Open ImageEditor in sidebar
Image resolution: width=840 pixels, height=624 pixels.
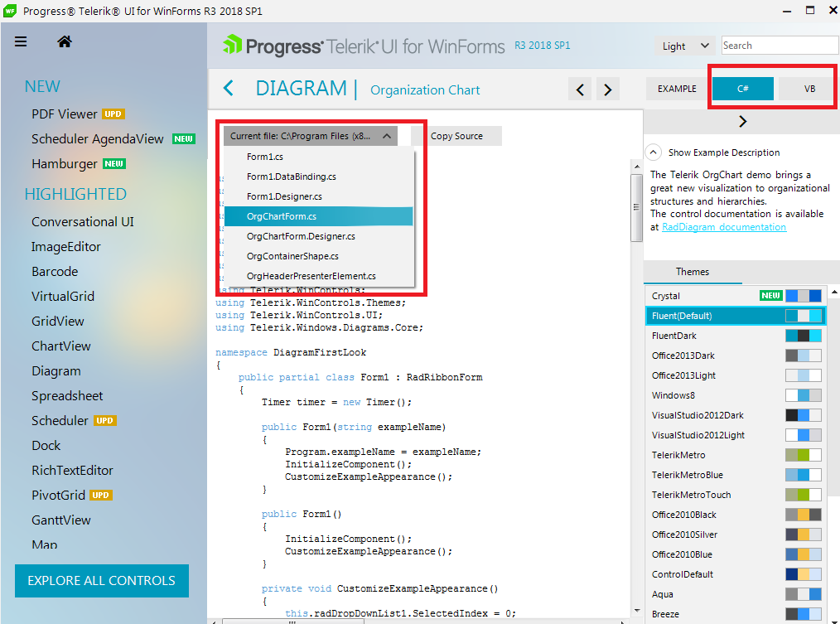click(66, 247)
